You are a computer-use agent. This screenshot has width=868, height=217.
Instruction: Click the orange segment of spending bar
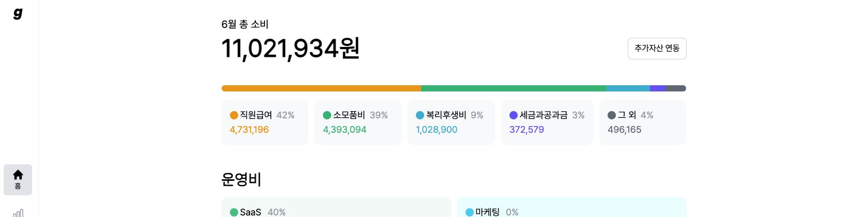point(321,88)
